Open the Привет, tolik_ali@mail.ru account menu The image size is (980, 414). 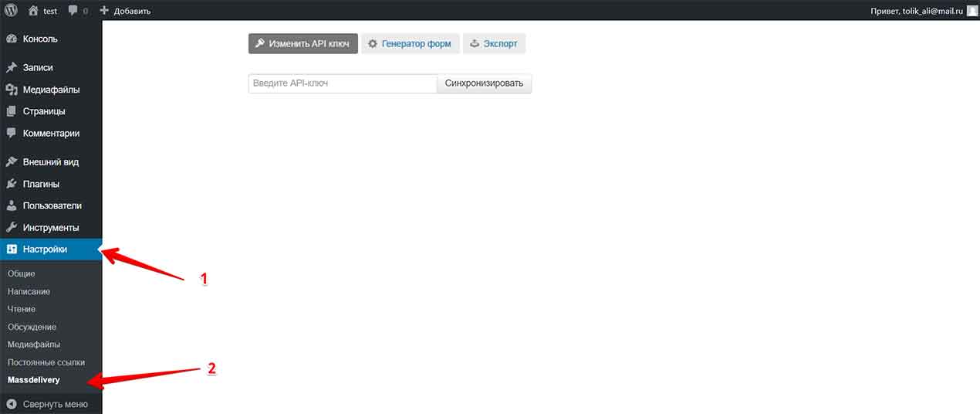click(916, 11)
